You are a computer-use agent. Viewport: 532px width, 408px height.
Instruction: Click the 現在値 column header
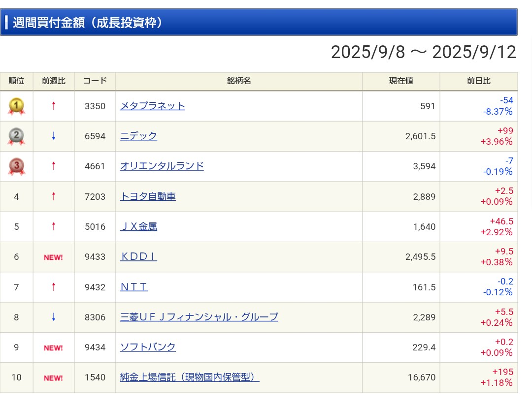pos(401,81)
